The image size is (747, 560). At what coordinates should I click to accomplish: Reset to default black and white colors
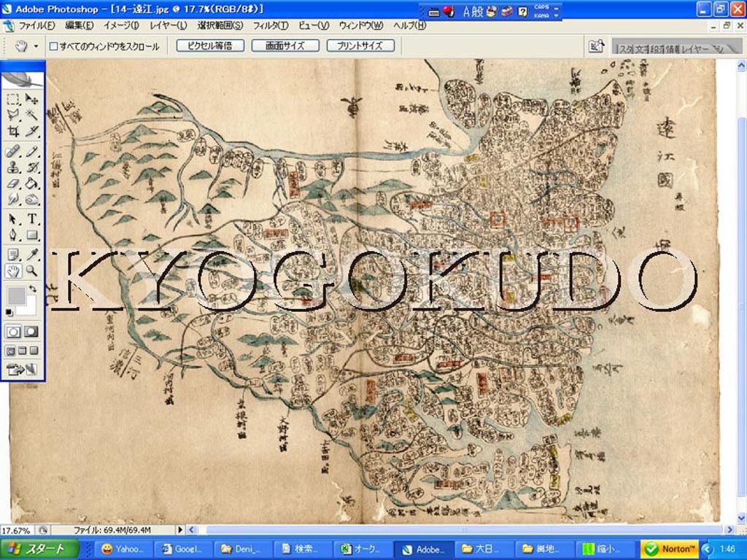[9, 312]
